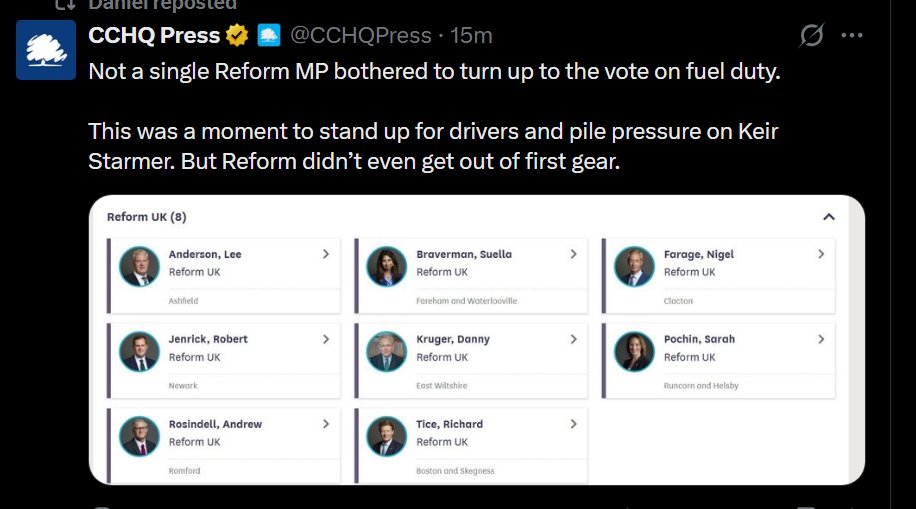The image size is (916, 509).
Task: Click Nigel Farage's portrait photo
Action: pyautogui.click(x=634, y=267)
